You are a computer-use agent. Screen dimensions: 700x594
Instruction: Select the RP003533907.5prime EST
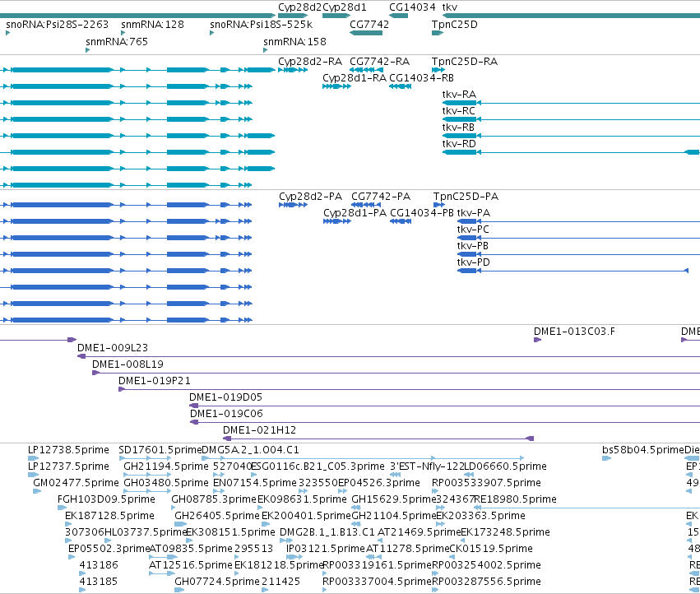tap(486, 483)
